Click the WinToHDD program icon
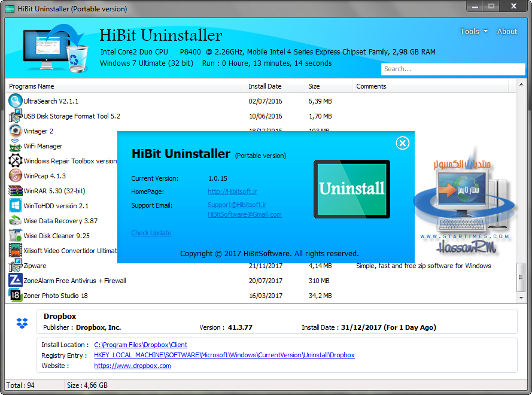 click(x=15, y=205)
